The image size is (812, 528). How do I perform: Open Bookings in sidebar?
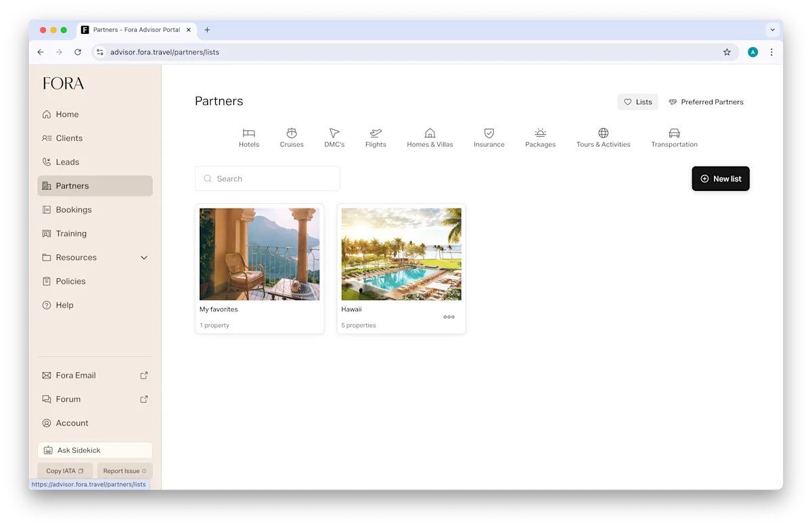pyautogui.click(x=95, y=210)
